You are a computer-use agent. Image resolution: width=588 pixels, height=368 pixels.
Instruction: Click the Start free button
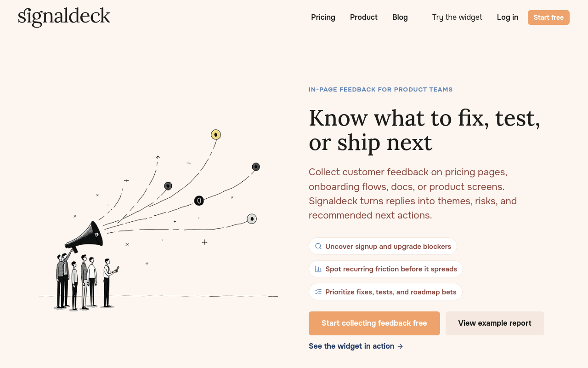pos(548,17)
